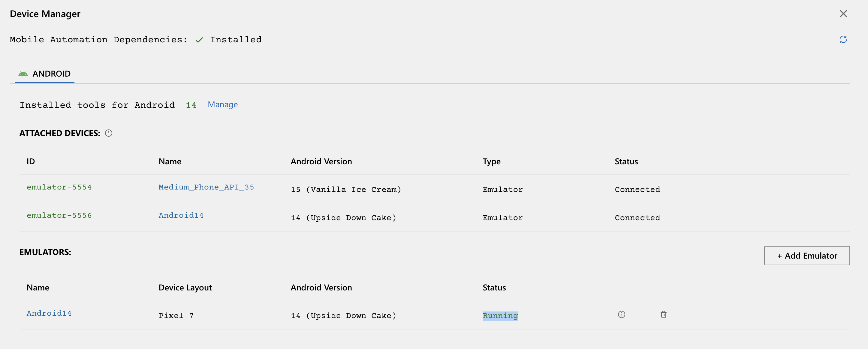Click the info icon for the Android14 emulator
The width and height of the screenshot is (868, 349).
pyautogui.click(x=622, y=314)
